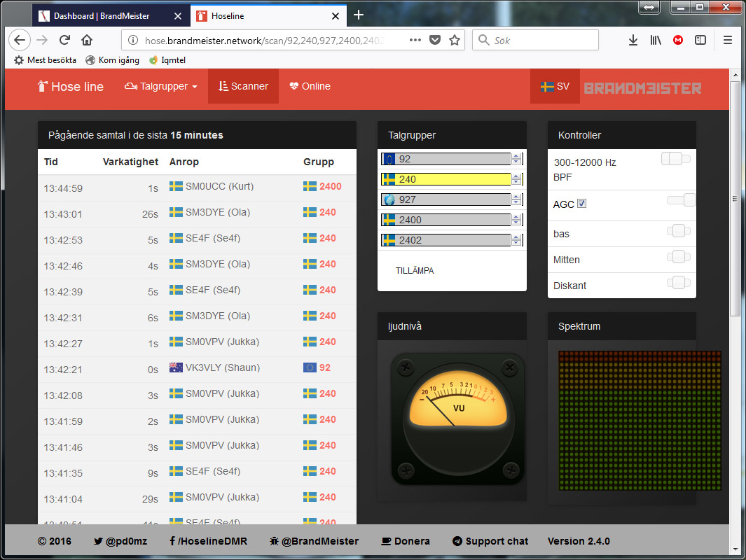
Task: Open the page actions three-dot menu
Action: click(415, 40)
